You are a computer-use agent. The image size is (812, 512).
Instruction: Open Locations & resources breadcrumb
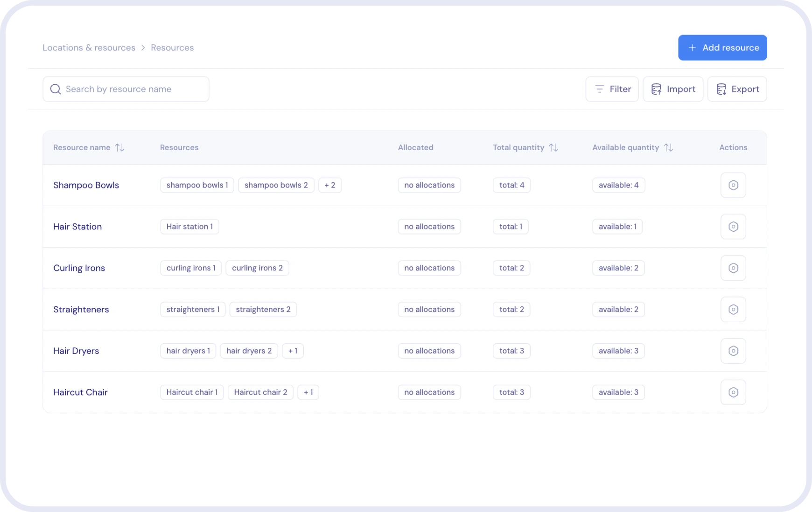pos(89,47)
